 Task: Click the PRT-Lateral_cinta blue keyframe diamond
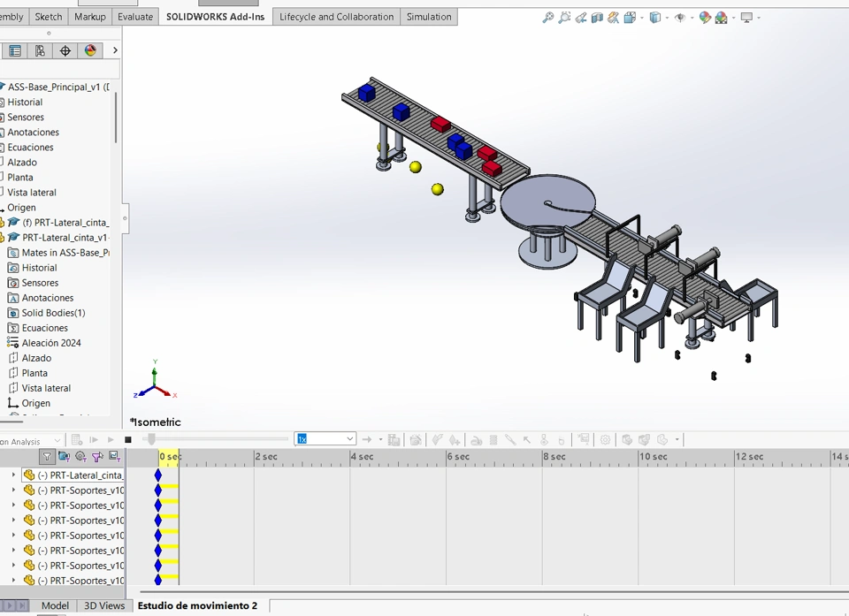158,475
